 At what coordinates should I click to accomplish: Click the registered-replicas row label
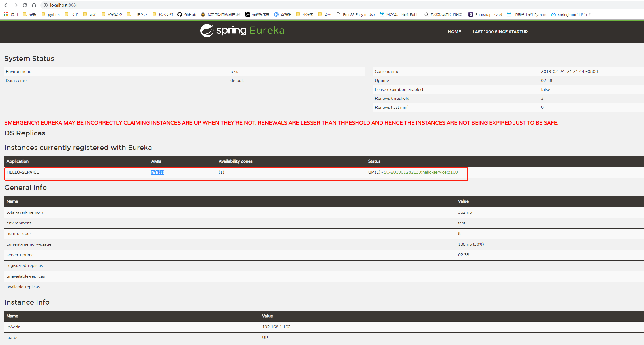[25, 265]
